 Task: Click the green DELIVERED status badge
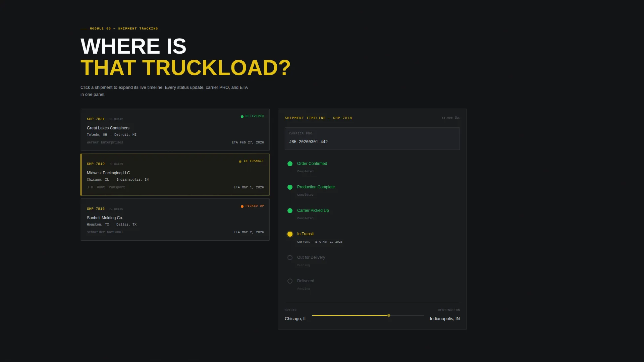click(x=252, y=116)
